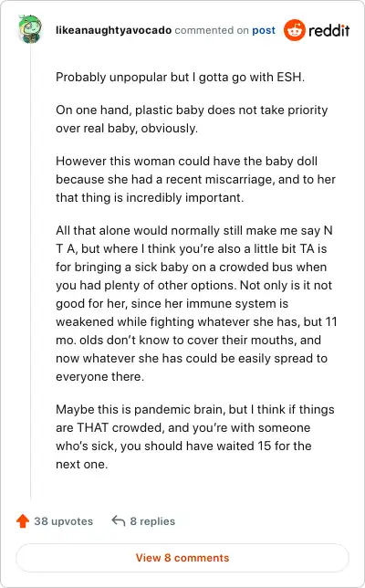Upvote the comment with the orange arrow
Screen dimensions: 365x588
[x=23, y=520]
